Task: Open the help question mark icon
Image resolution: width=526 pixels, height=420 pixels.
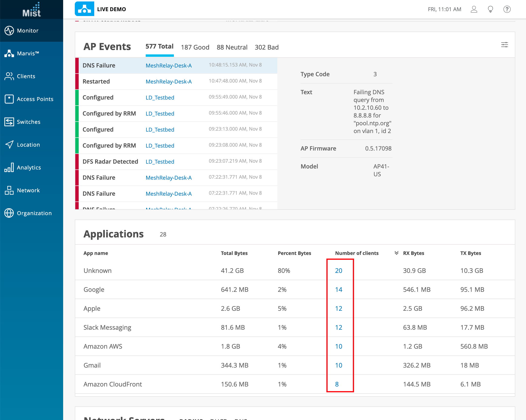Action: point(507,9)
